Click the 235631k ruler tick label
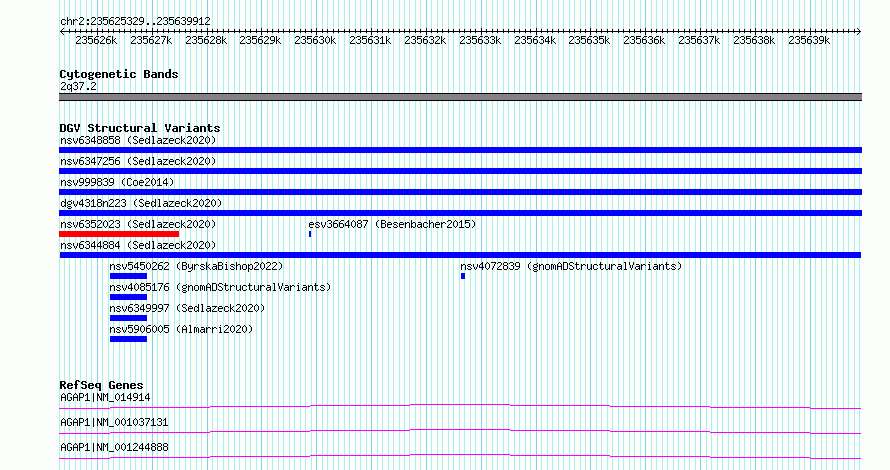The image size is (890, 470). pyautogui.click(x=370, y=40)
